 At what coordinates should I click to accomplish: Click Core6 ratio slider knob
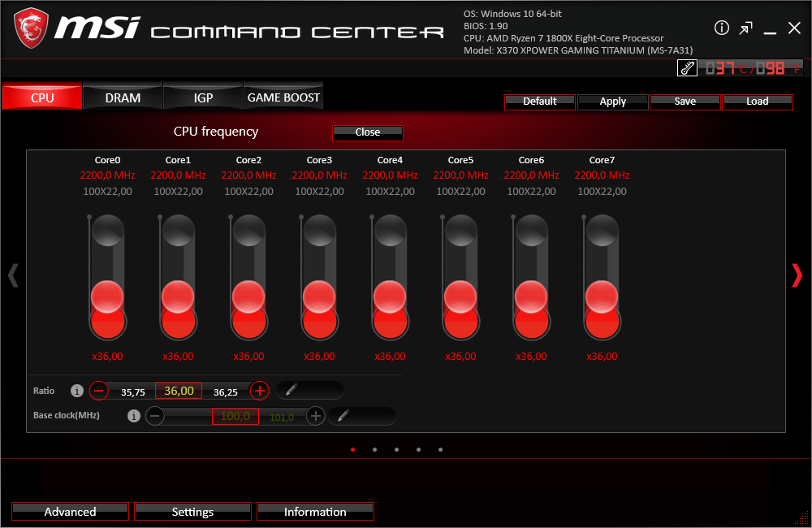pos(531,296)
